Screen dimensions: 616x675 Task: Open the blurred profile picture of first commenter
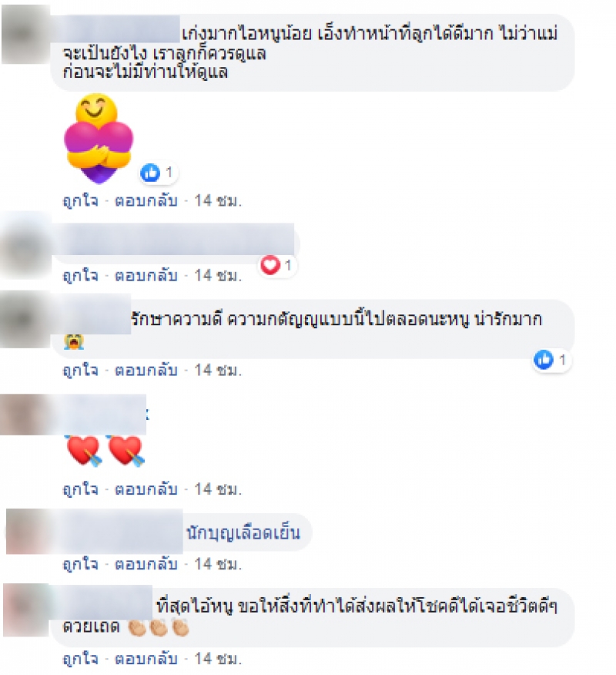(x=26, y=35)
